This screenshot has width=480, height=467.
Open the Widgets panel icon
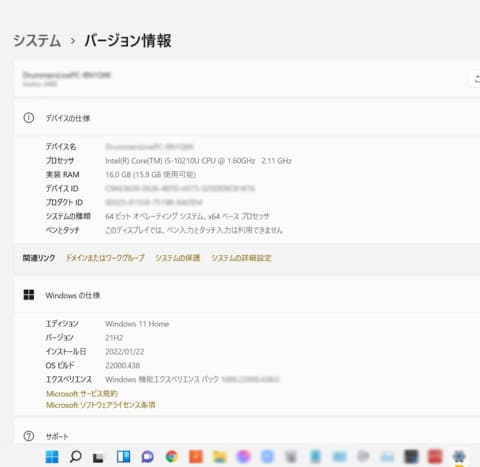(123, 457)
